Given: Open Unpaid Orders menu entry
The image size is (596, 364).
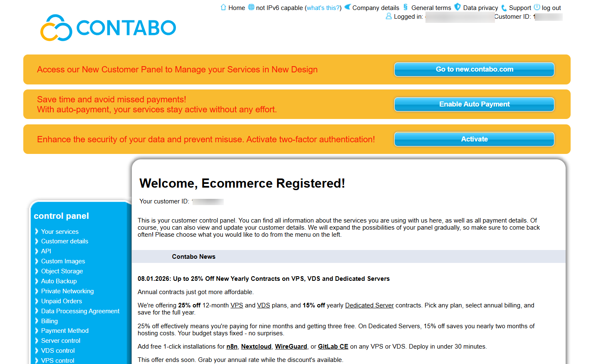Looking at the screenshot, I should pyautogui.click(x=62, y=301).
